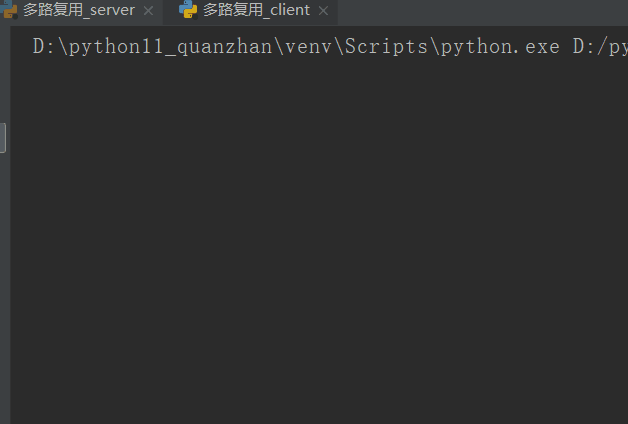This screenshot has height=424, width=628.
Task: Click the console command line output
Action: (330, 47)
